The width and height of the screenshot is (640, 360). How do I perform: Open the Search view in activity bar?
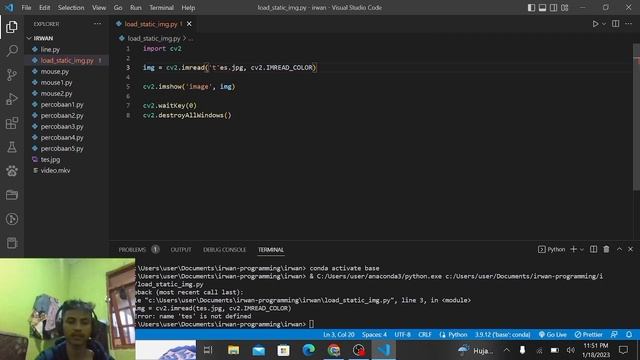point(12,51)
